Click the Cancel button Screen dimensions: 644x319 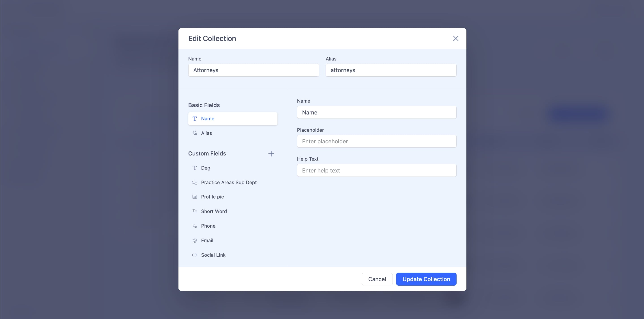click(377, 279)
